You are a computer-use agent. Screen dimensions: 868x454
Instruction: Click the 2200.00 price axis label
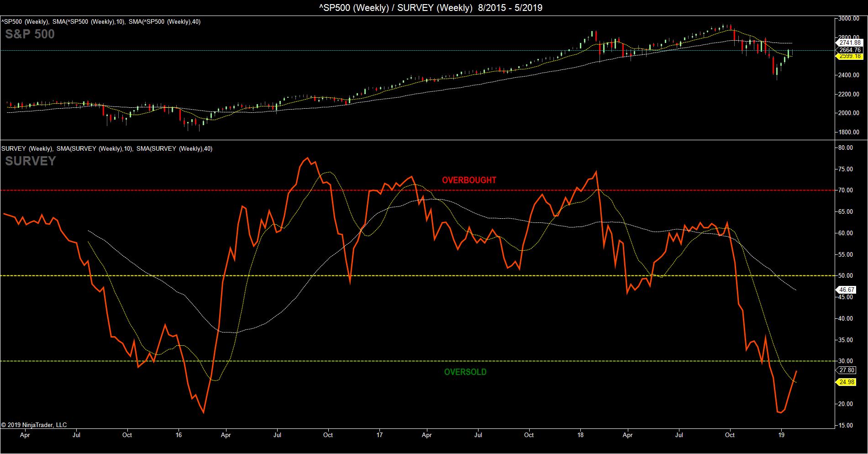pyautogui.click(x=849, y=94)
